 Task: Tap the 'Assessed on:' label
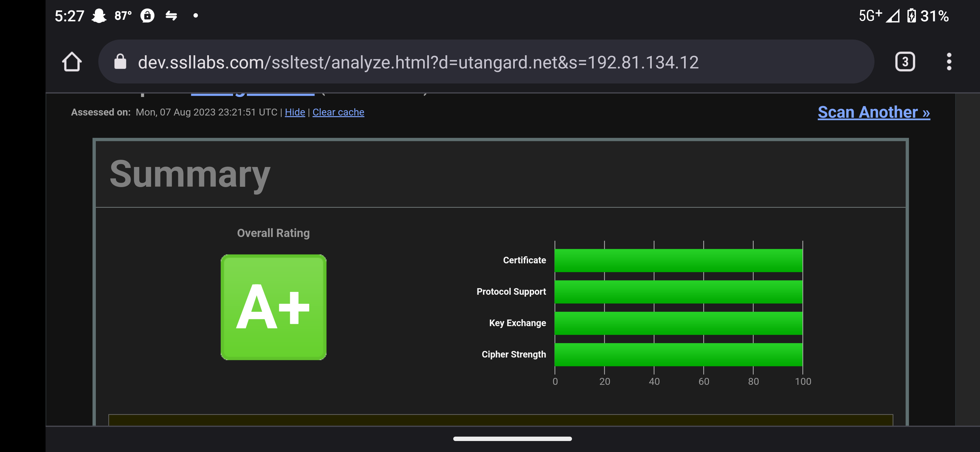(x=101, y=112)
